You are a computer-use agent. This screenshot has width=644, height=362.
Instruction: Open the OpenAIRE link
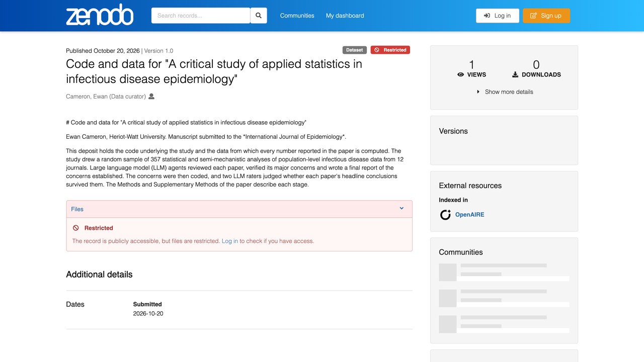pyautogui.click(x=470, y=215)
